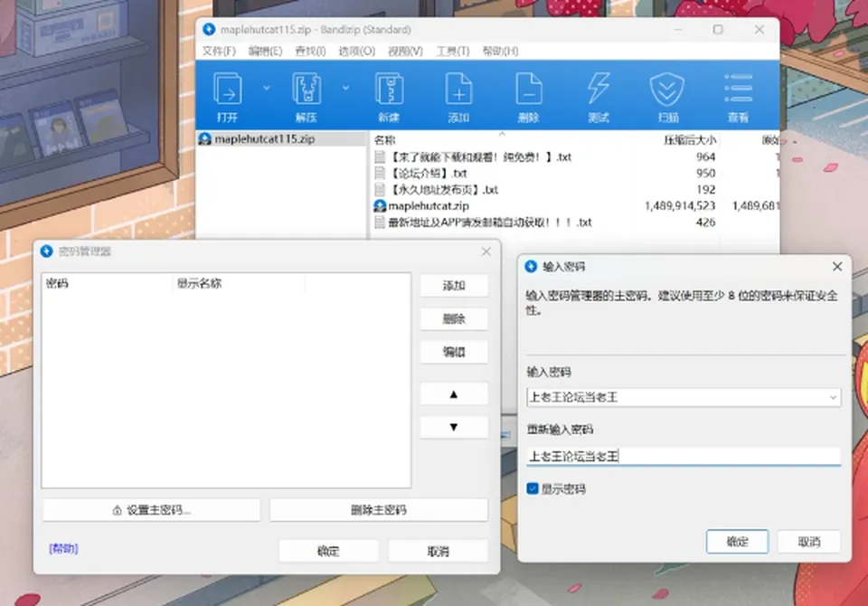Screen dimensions: 868x606
Task: Click the 扫描 (Scan) shield toolbar icon
Action: coord(667,97)
